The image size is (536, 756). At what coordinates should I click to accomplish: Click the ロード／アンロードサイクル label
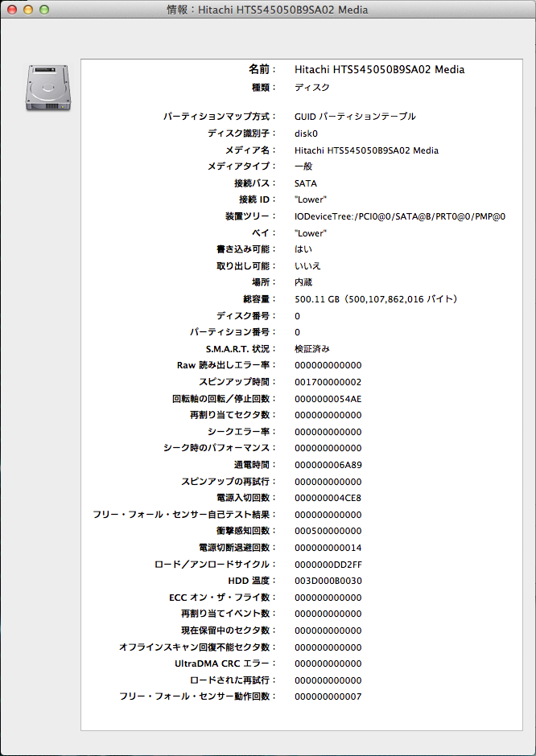click(x=215, y=564)
